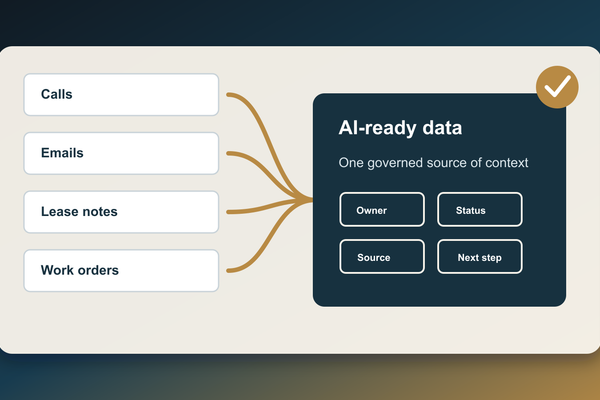Select the Calls source box
Viewport: 600px width, 400px height.
coord(121,95)
